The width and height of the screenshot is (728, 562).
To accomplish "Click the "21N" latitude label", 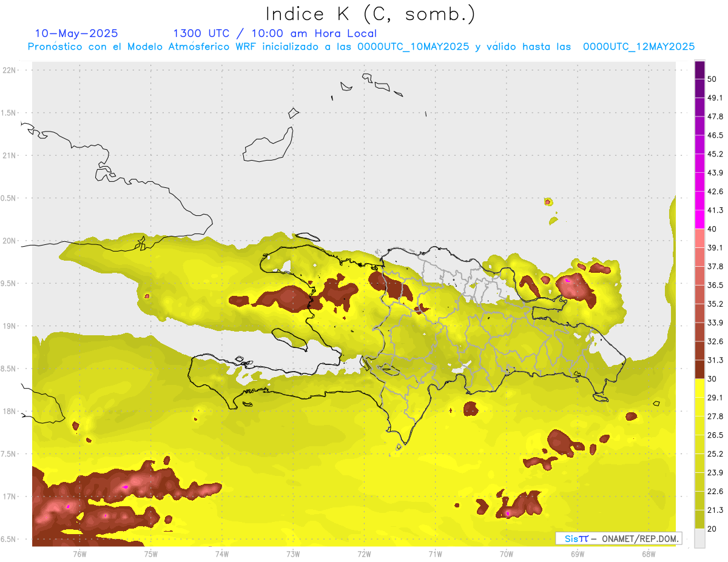I will coord(9,155).
